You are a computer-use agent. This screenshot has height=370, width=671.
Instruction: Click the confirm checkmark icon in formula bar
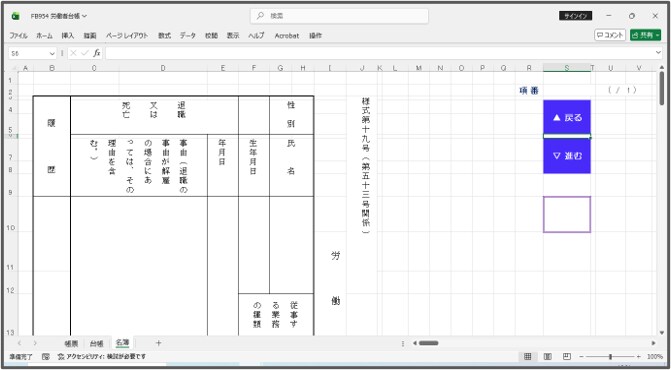tap(85, 53)
